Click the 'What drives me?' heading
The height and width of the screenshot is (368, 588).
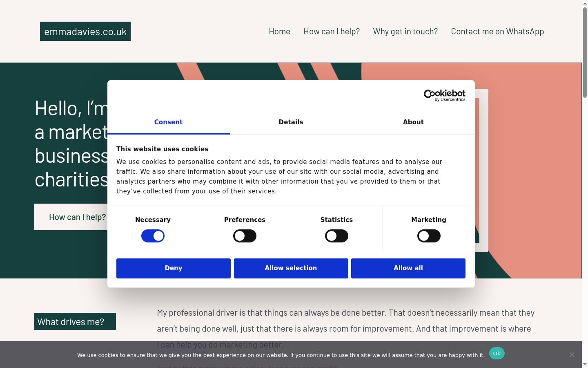point(75,322)
